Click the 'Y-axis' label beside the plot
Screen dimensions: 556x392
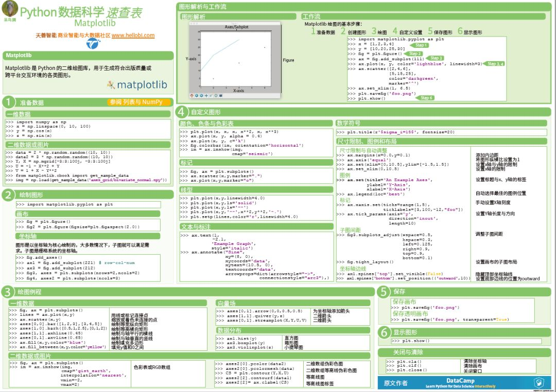click(x=191, y=59)
